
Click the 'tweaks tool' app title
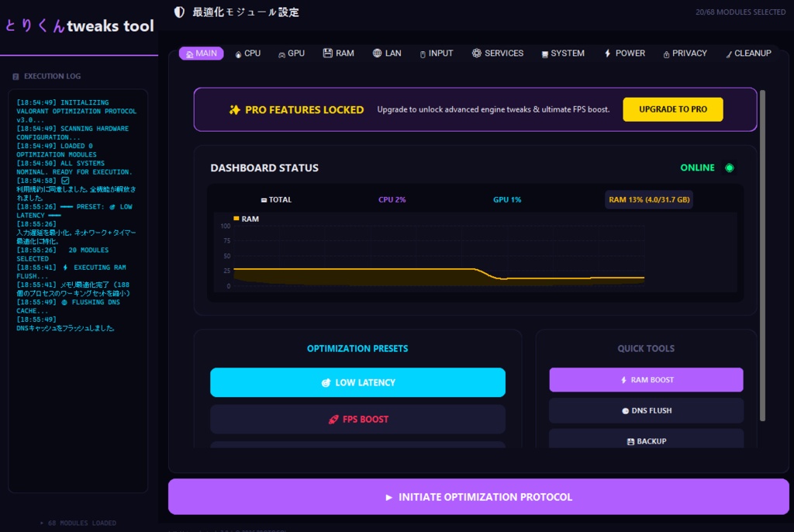coord(110,26)
